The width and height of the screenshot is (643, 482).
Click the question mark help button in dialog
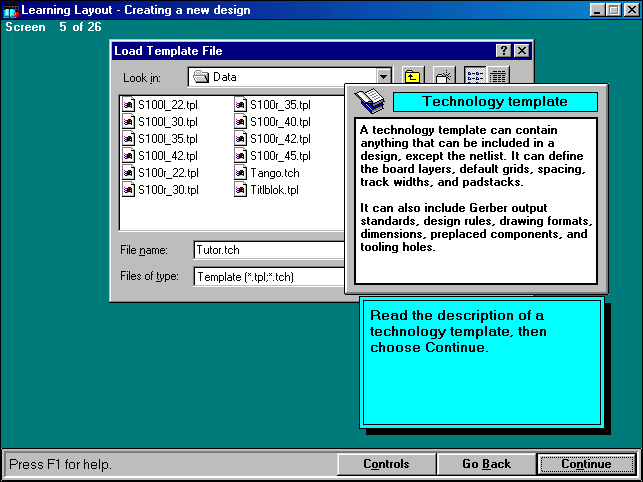[504, 50]
